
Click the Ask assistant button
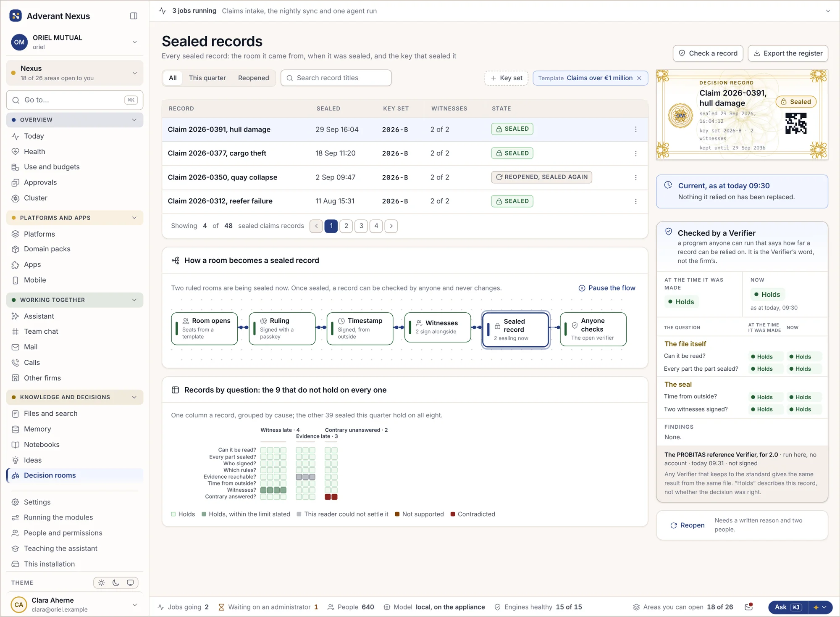point(787,607)
